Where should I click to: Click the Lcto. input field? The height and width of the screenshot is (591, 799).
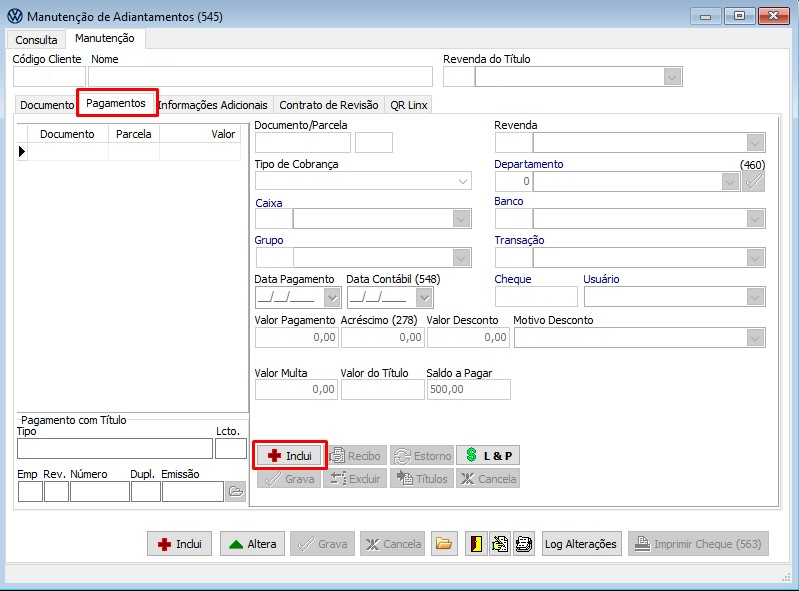pos(231,448)
